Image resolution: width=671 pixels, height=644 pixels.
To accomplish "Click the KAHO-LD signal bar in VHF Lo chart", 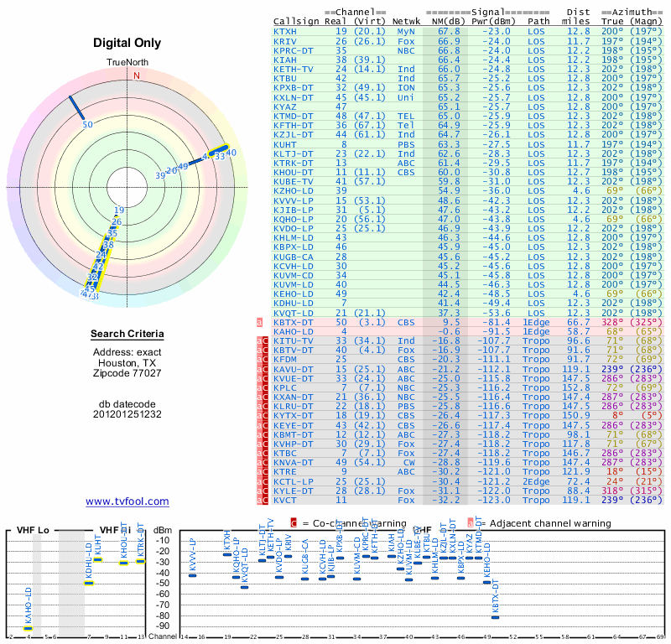I will [x=28, y=627].
